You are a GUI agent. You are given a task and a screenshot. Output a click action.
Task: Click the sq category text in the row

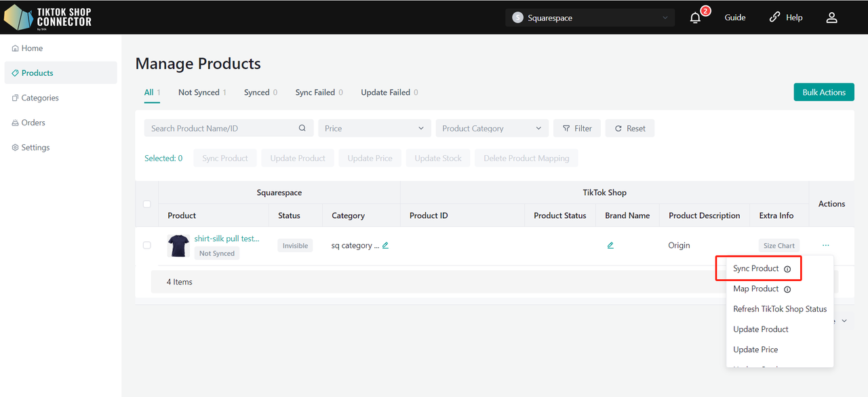point(355,245)
